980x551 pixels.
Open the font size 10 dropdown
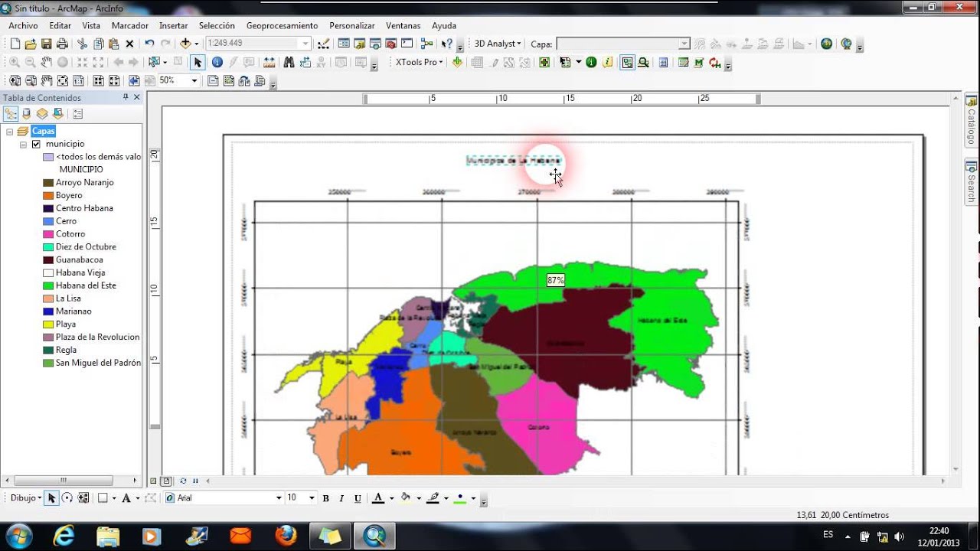tap(311, 498)
